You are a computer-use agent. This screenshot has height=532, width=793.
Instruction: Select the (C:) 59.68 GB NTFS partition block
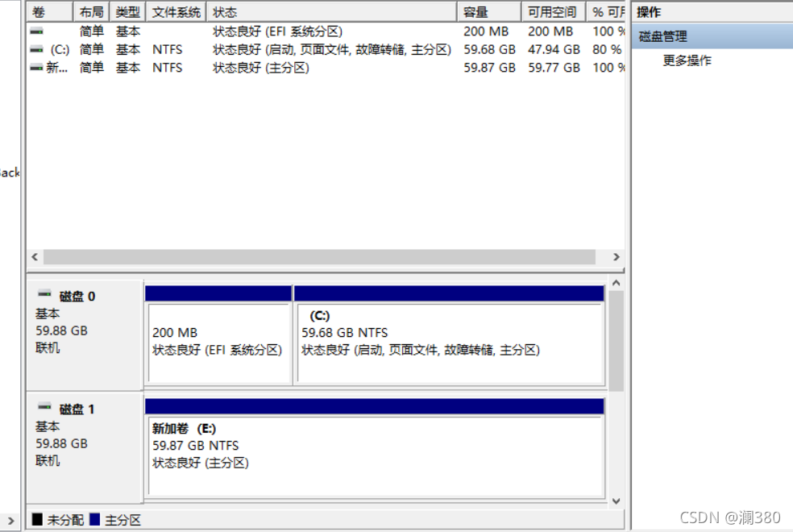(449, 336)
